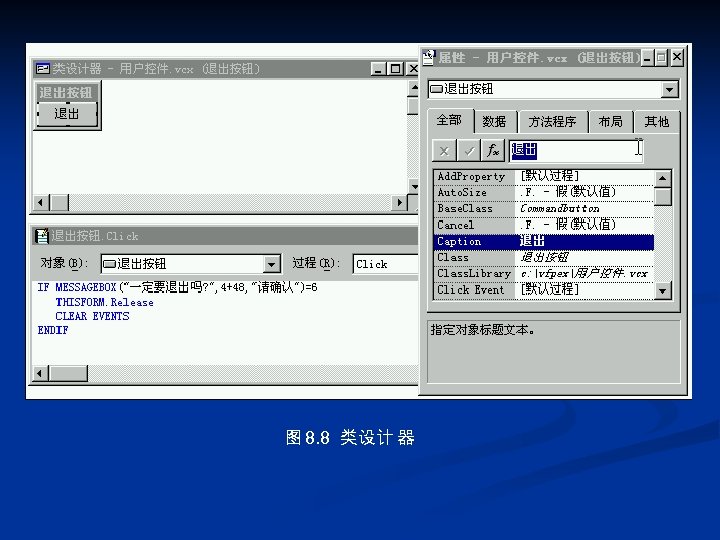Click the Class Designer window title icon

tap(43, 69)
